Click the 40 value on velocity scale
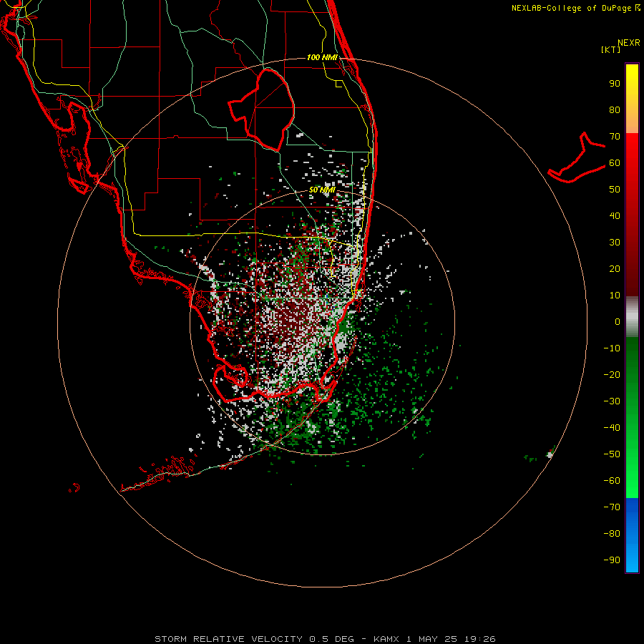 coord(615,215)
